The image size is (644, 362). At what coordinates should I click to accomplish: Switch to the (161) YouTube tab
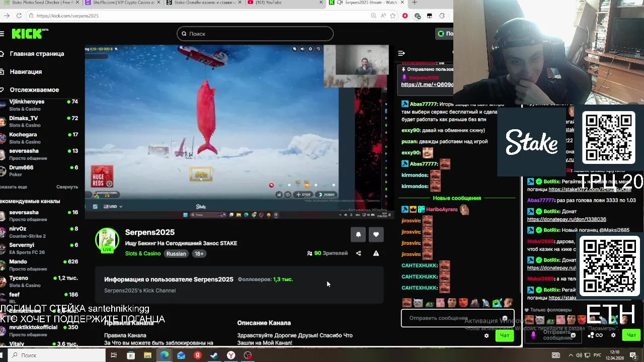tap(285, 3)
